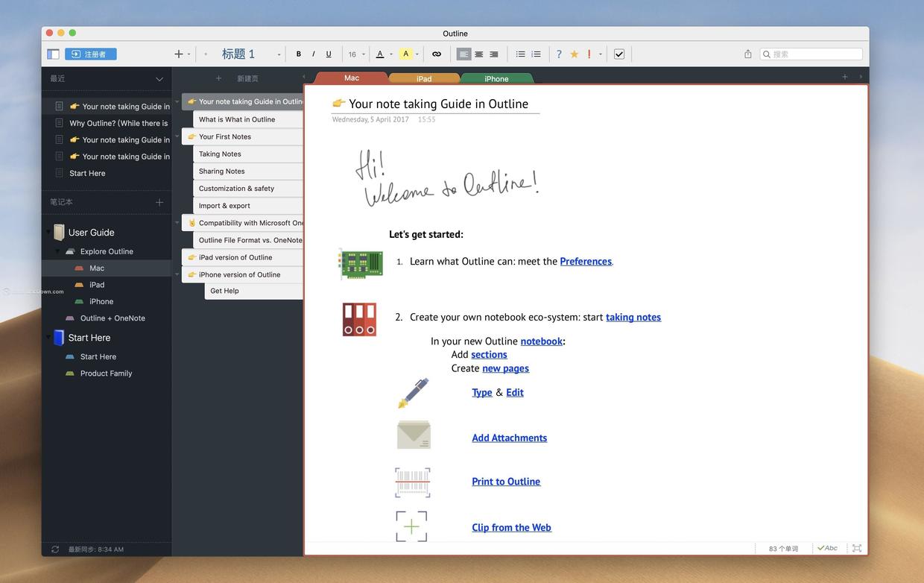The width and height of the screenshot is (924, 583).
Task: Apply the star tag icon
Action: pyautogui.click(x=575, y=54)
